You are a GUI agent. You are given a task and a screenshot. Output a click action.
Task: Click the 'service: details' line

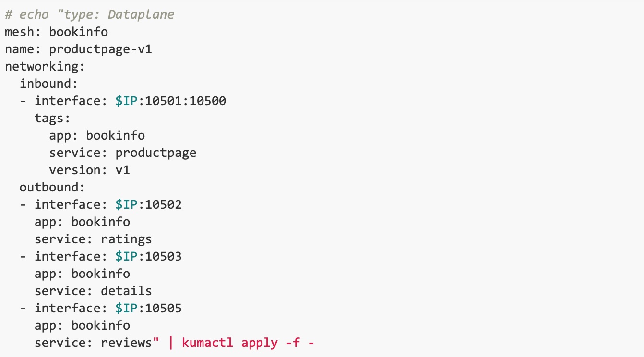(x=93, y=291)
